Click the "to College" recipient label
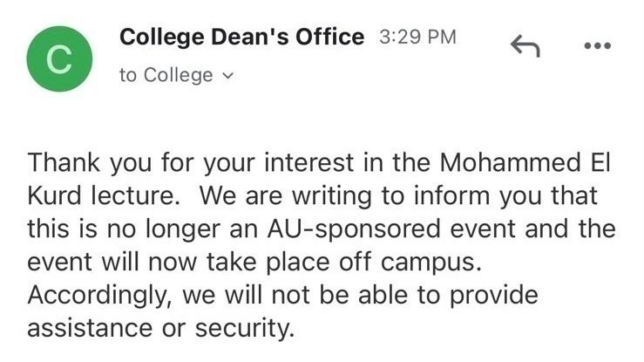644x362 pixels. pos(166,76)
